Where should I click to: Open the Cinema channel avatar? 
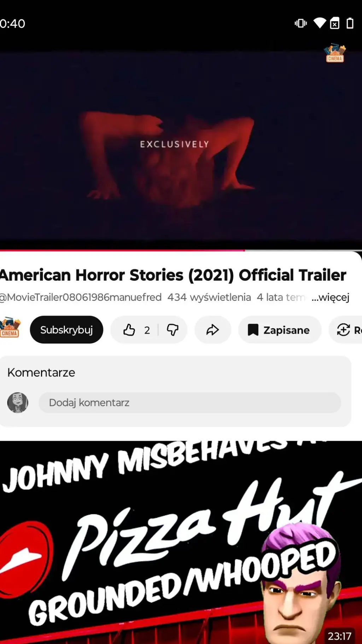[10, 328]
